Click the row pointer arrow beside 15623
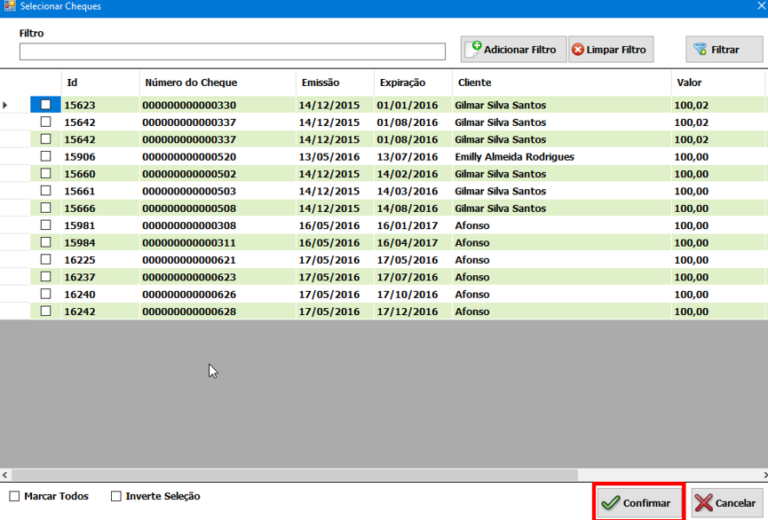 pos(7,105)
